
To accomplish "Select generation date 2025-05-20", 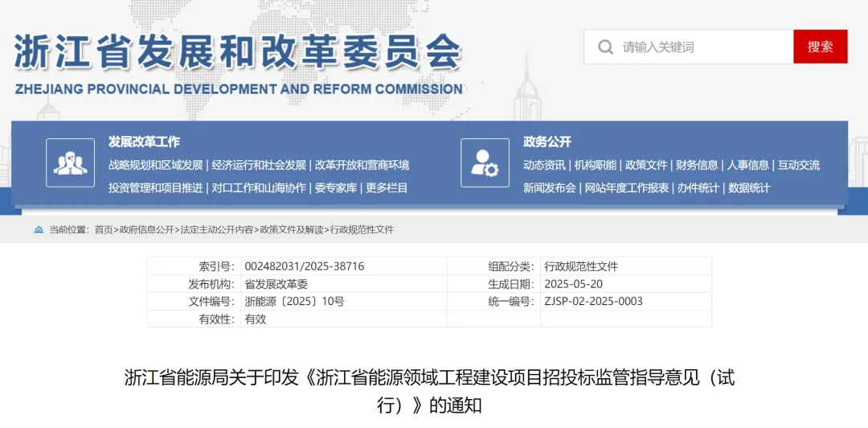I will point(574,285).
